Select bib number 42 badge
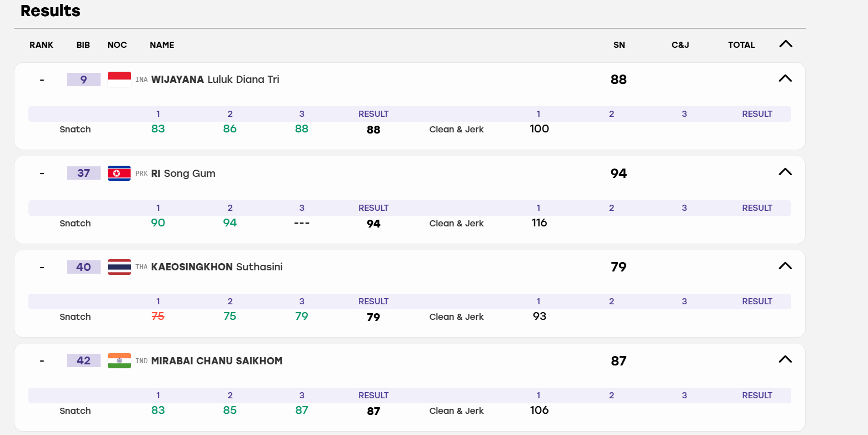Image resolution: width=868 pixels, height=435 pixels. click(83, 361)
